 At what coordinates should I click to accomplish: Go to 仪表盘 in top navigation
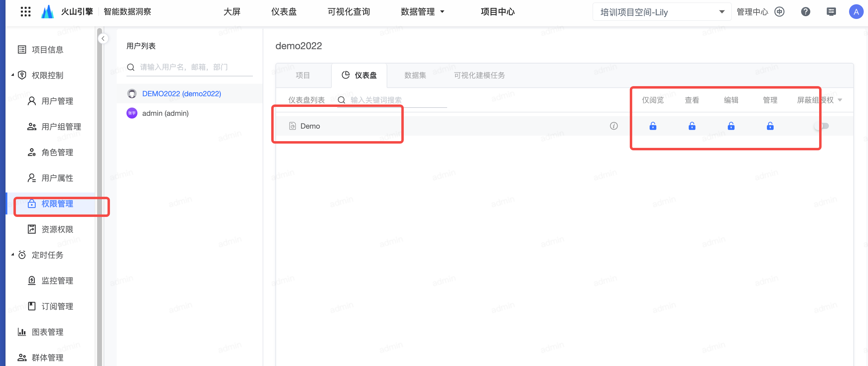coord(284,12)
